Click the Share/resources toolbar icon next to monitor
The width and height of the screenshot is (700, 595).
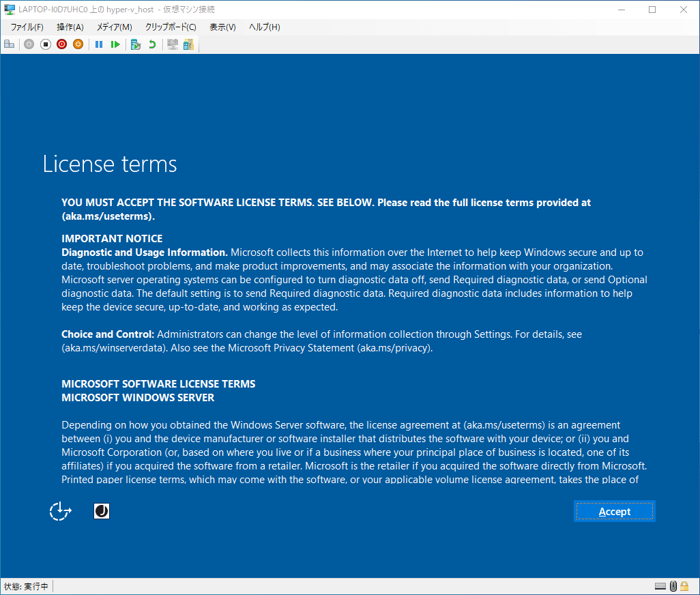click(x=188, y=44)
